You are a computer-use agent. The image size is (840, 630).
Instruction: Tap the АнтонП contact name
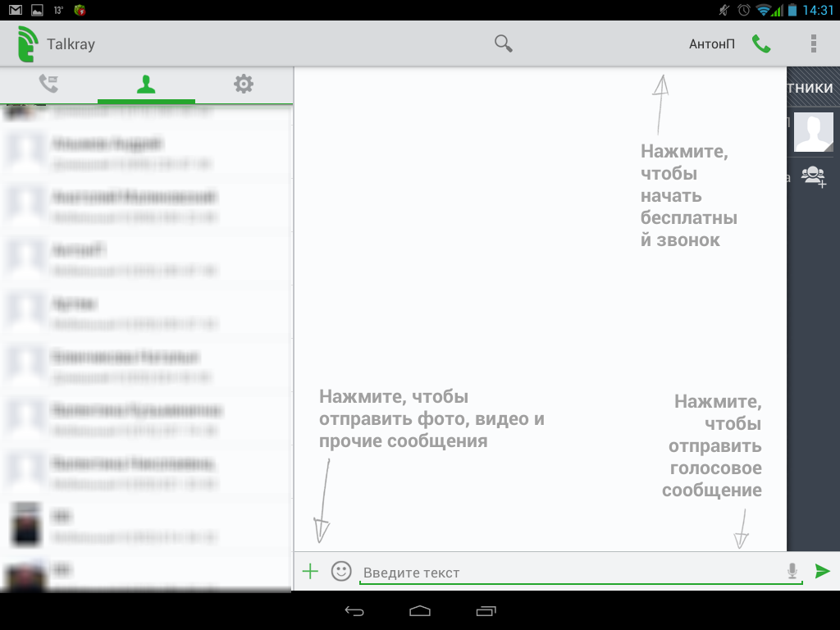click(711, 44)
